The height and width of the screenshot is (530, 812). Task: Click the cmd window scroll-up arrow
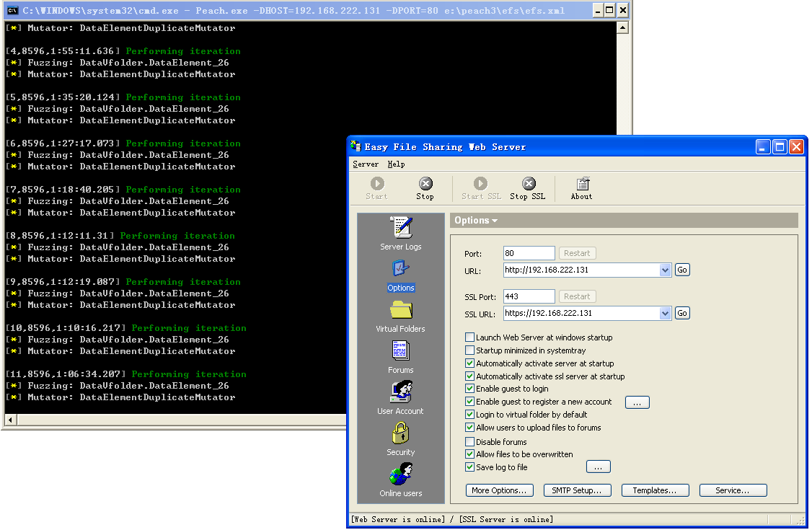[x=623, y=28]
